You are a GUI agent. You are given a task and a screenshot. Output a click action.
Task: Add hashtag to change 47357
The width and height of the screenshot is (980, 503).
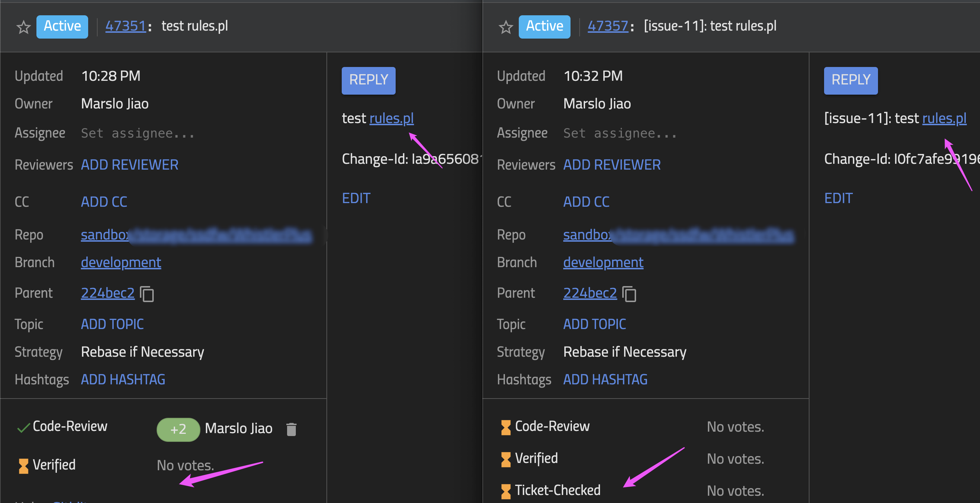point(605,380)
